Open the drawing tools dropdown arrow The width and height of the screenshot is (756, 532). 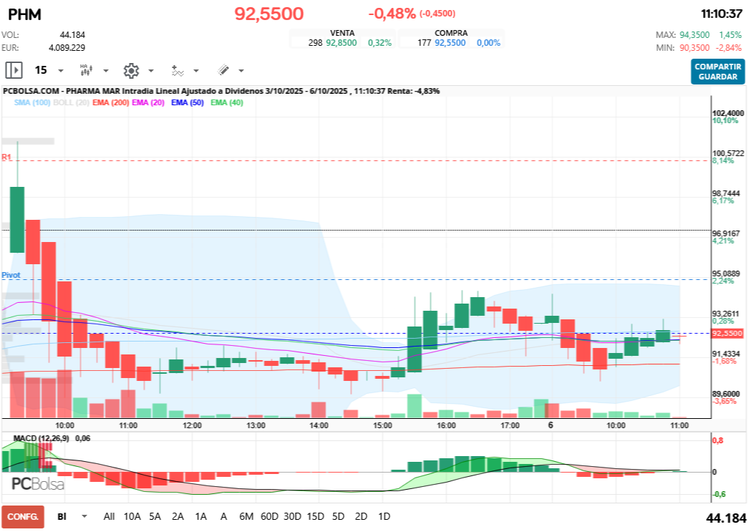(241, 71)
